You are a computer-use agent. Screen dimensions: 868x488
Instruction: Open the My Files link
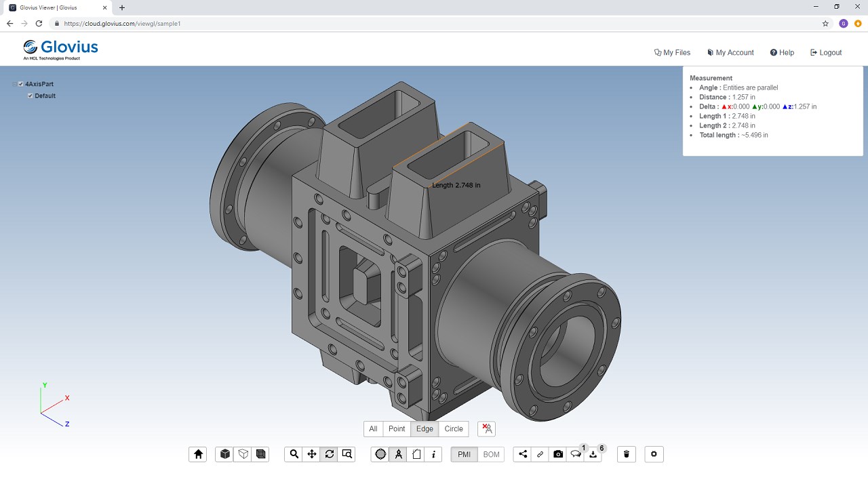pos(672,52)
